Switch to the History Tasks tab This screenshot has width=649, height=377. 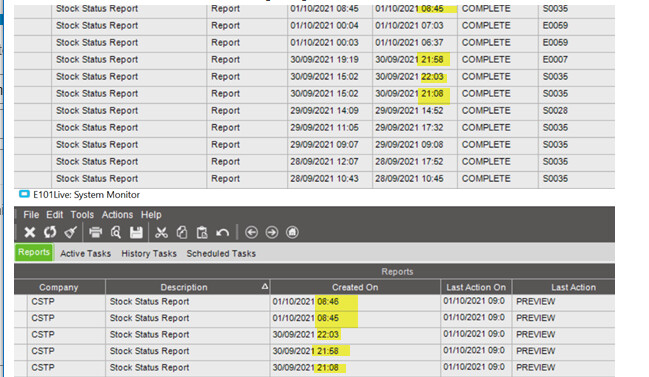149,253
